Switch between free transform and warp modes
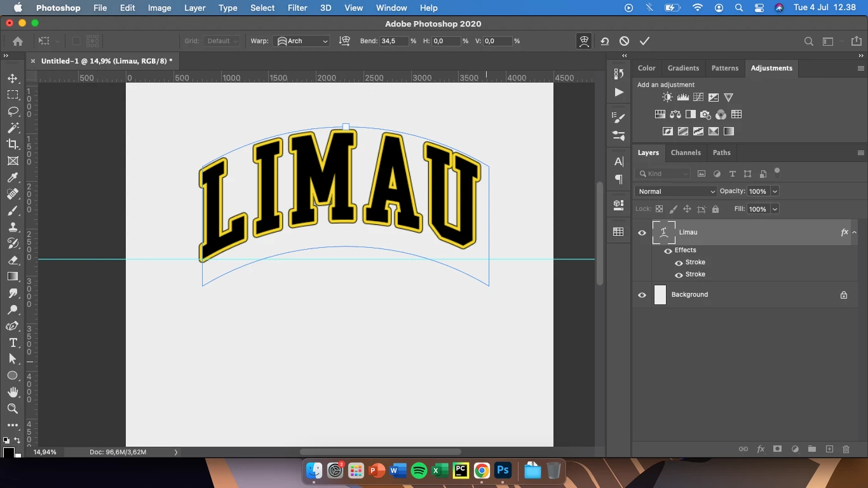This screenshot has width=868, height=488. pos(583,41)
